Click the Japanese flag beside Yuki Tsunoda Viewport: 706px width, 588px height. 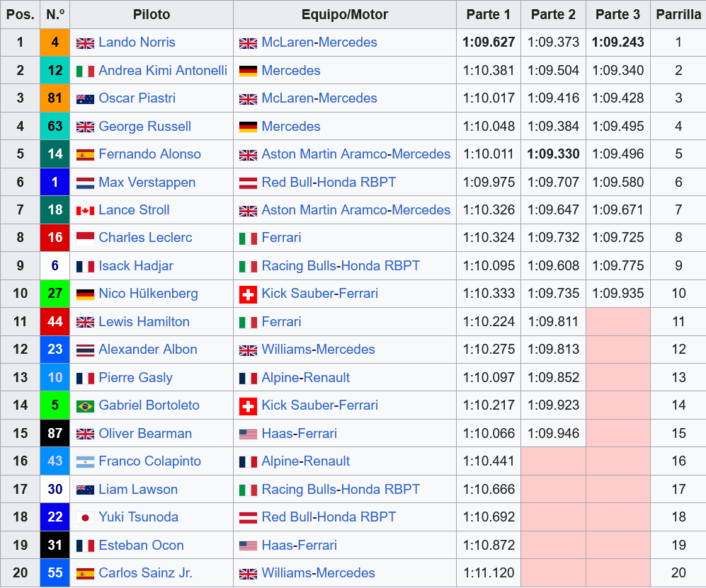(x=85, y=518)
